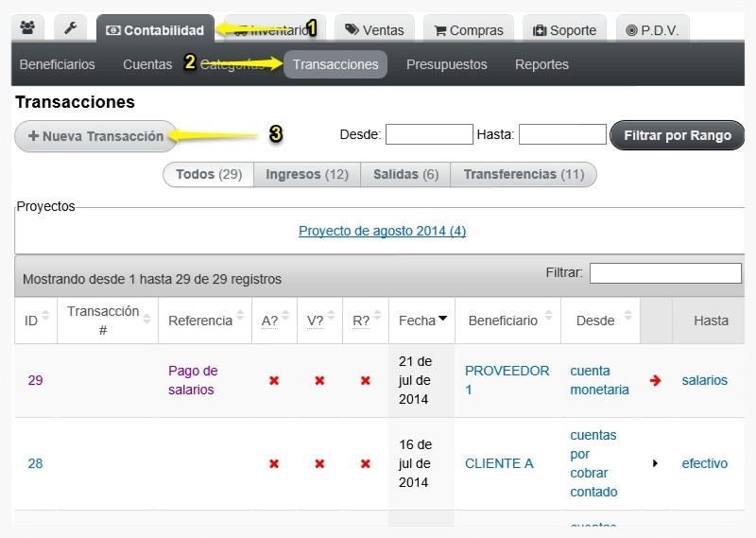Sort by Referencia column

tap(205, 321)
